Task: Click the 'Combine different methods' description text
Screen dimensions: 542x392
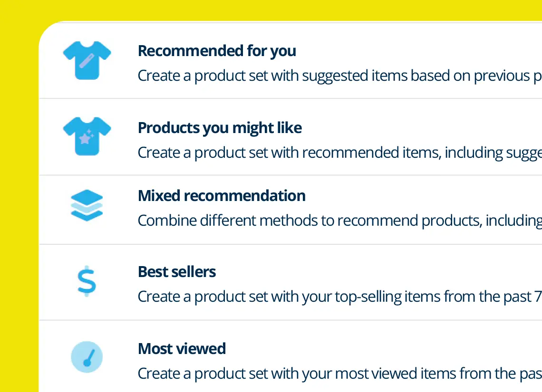Action: (339, 220)
